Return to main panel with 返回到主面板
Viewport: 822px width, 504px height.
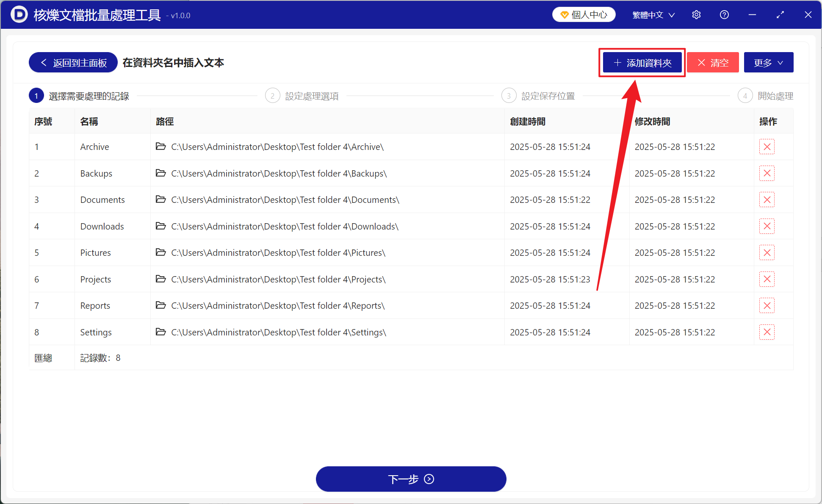pos(73,63)
